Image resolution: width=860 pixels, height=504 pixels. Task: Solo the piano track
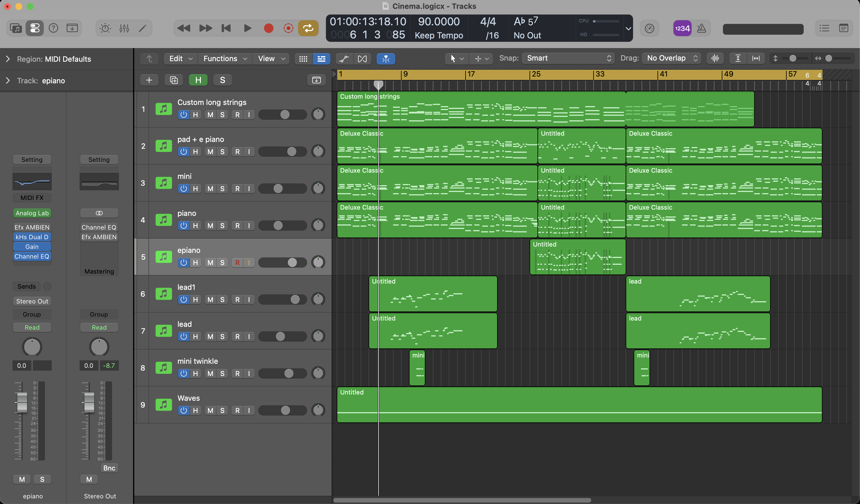pyautogui.click(x=222, y=226)
